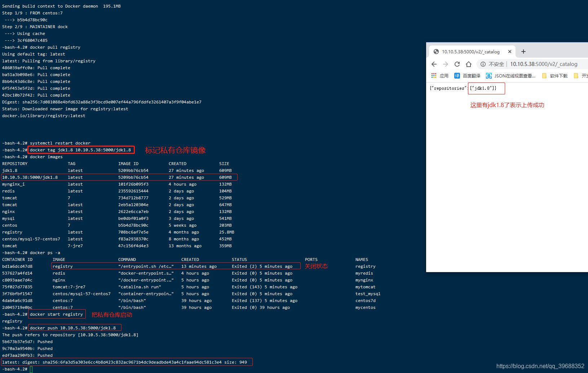The width and height of the screenshot is (588, 373).
Task: Select image ID 708bc6af7e5e of registry
Action: coord(133,232)
